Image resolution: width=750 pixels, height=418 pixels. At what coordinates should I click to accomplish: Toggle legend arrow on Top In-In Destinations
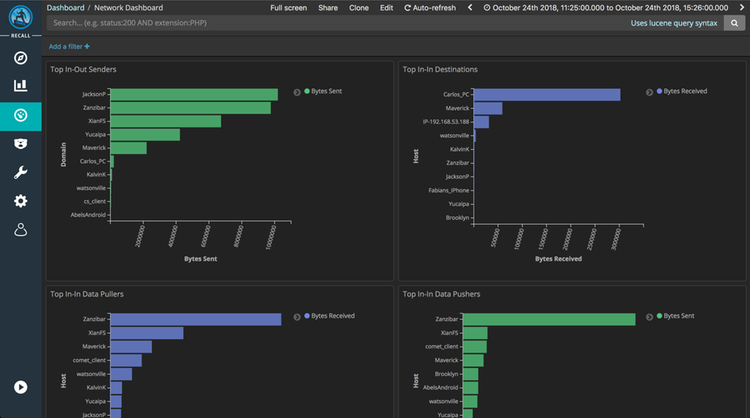point(647,91)
